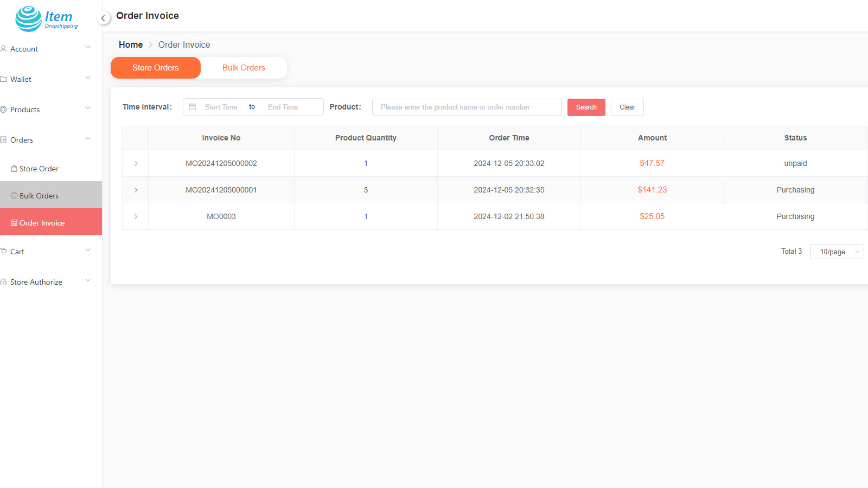
Task: Click the Item Dropshipping logo
Action: tap(47, 19)
